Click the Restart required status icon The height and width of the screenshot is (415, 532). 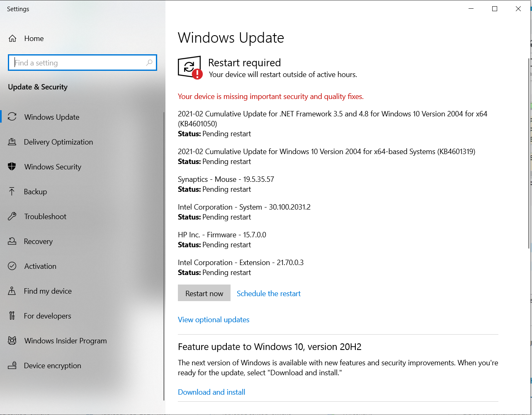tap(190, 68)
